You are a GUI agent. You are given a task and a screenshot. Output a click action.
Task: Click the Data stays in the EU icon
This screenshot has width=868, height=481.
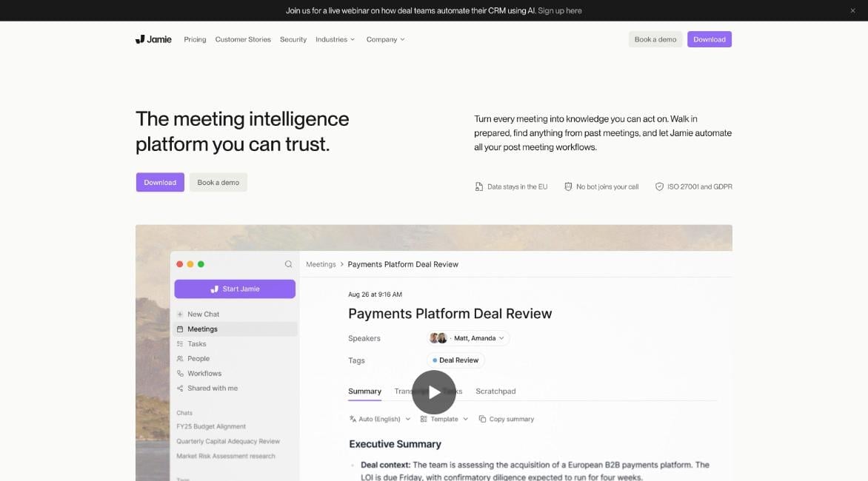click(479, 187)
